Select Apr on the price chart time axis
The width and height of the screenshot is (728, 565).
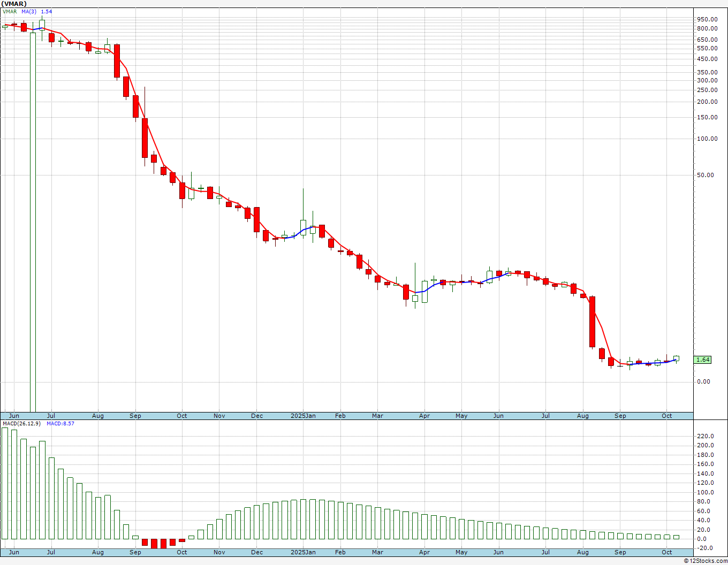(424, 416)
